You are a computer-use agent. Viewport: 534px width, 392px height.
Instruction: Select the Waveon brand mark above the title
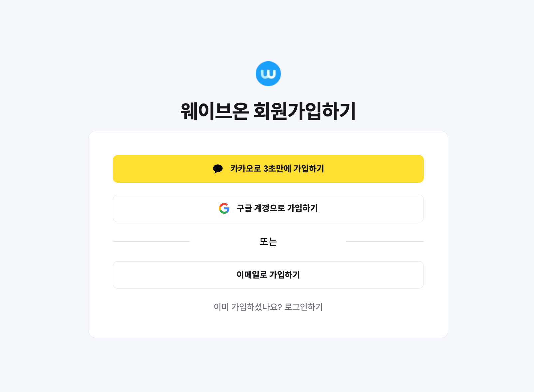268,73
